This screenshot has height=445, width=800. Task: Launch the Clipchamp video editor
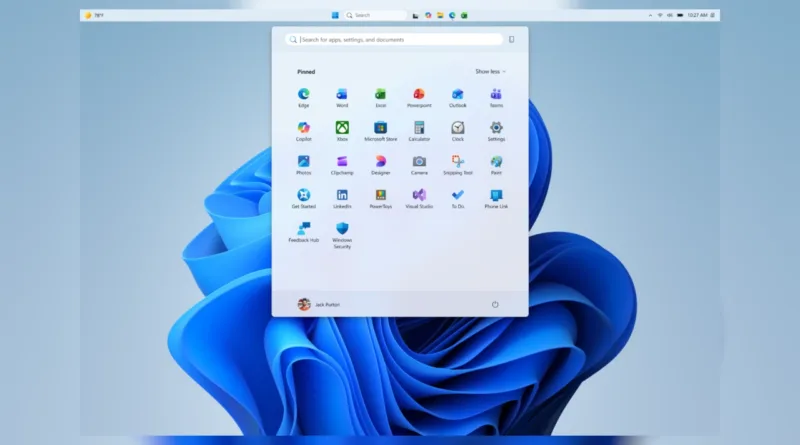[342, 164]
